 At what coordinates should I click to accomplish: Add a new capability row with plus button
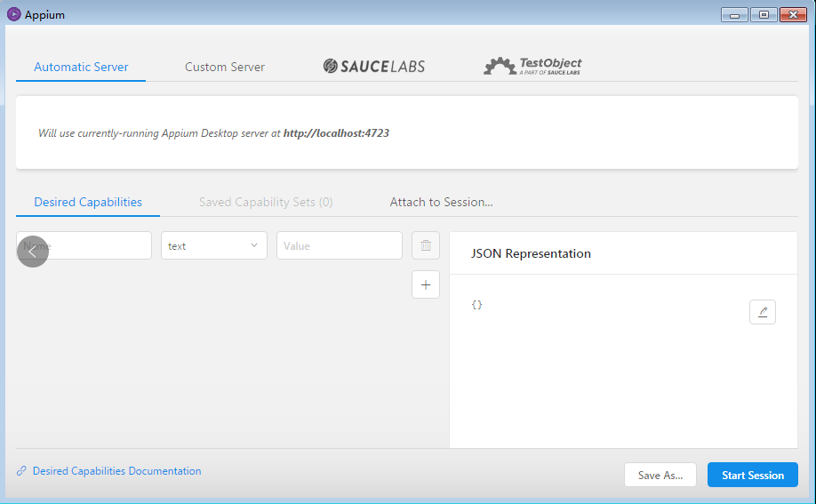[425, 284]
